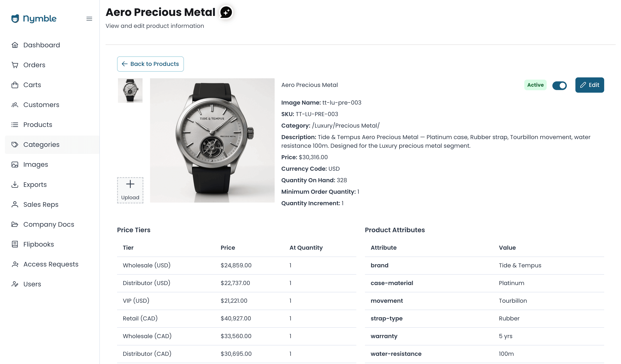621x364 pixels.
Task: Click the Exports download icon
Action: pyautogui.click(x=15, y=184)
